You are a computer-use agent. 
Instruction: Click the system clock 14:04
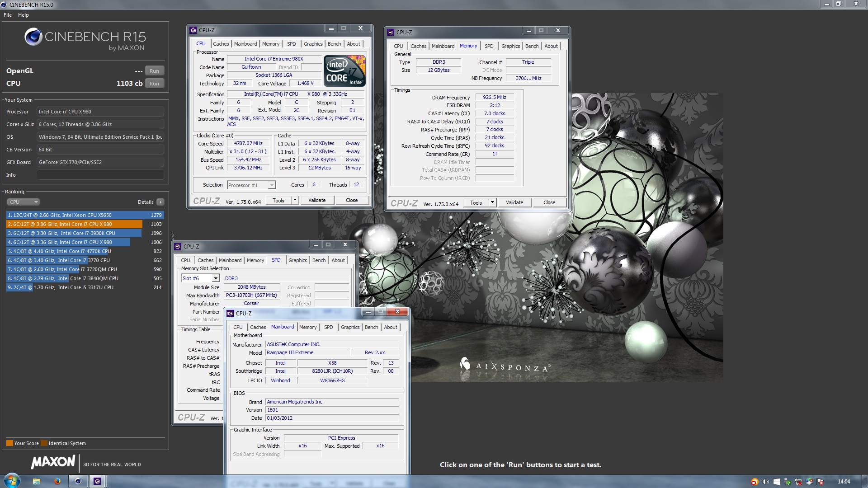click(x=844, y=482)
